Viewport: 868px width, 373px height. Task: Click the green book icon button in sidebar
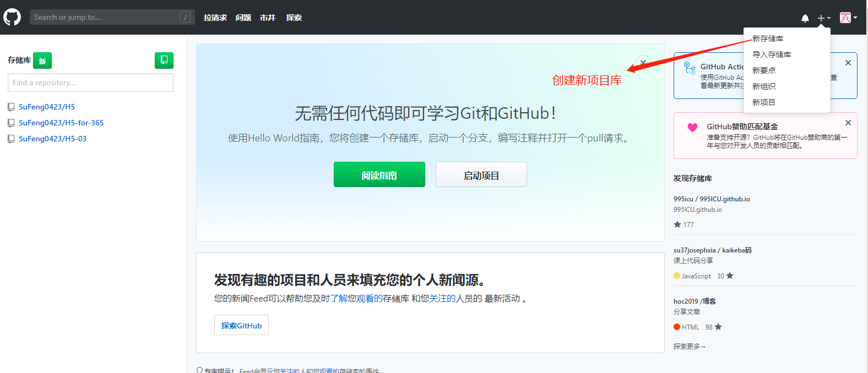pyautogui.click(x=164, y=61)
